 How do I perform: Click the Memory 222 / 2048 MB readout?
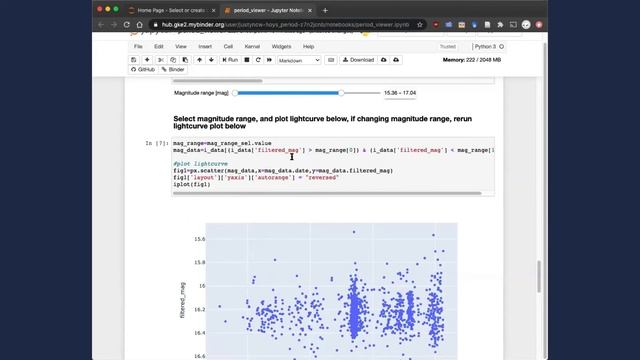pyautogui.click(x=472, y=60)
